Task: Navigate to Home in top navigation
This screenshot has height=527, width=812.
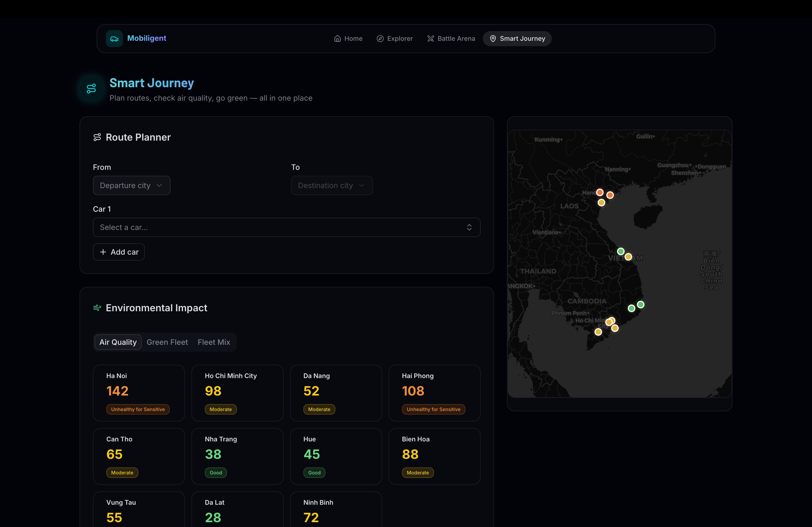Action: point(348,39)
